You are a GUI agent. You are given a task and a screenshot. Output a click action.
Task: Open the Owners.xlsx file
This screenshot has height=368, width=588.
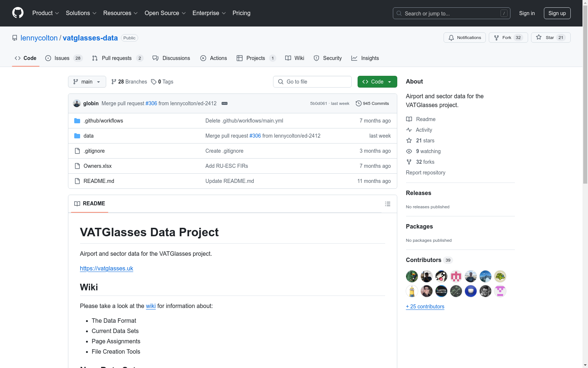pyautogui.click(x=97, y=166)
